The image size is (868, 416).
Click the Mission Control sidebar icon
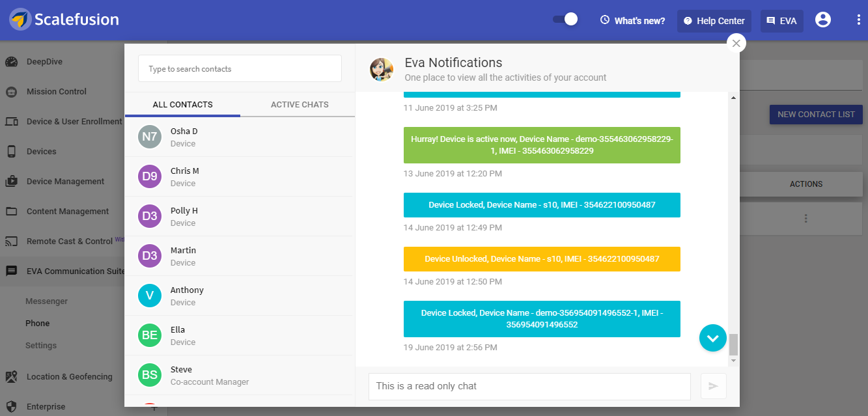point(11,92)
